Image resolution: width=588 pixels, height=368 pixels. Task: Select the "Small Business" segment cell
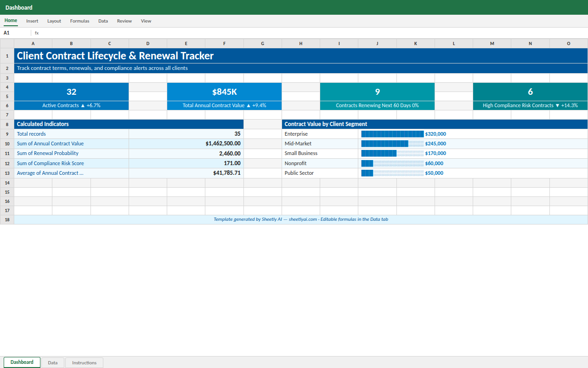pos(320,154)
